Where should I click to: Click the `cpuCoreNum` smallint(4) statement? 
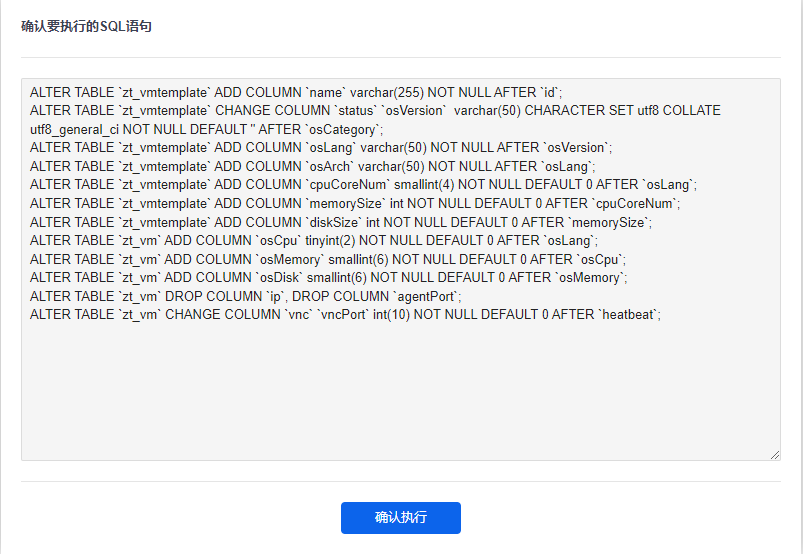click(x=363, y=185)
